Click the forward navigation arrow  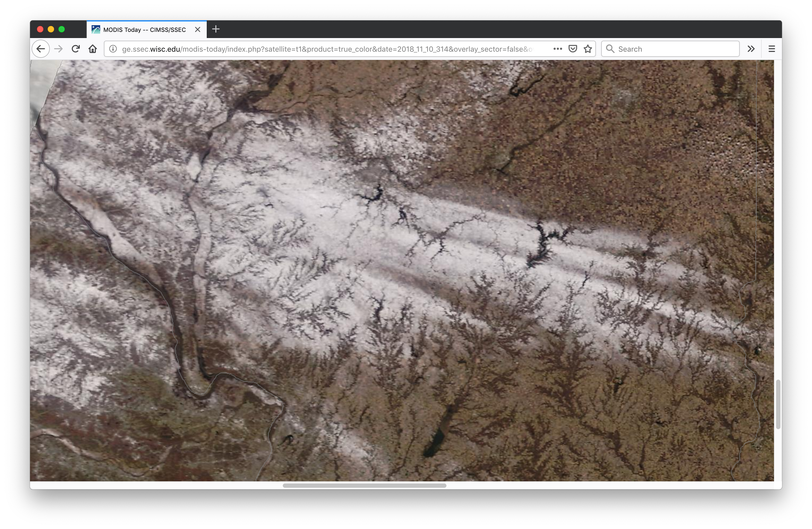click(58, 49)
